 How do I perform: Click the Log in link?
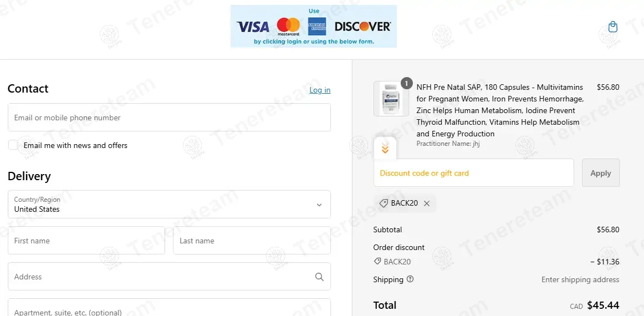click(x=320, y=90)
